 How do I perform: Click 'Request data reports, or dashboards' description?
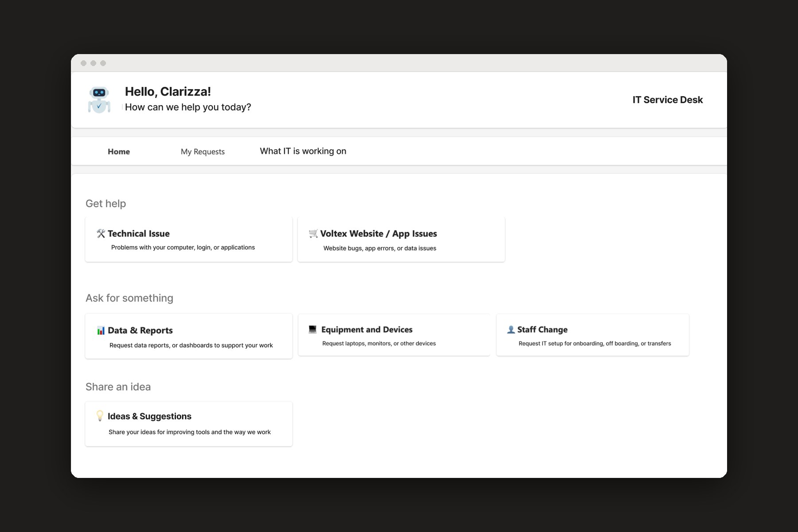(x=191, y=345)
